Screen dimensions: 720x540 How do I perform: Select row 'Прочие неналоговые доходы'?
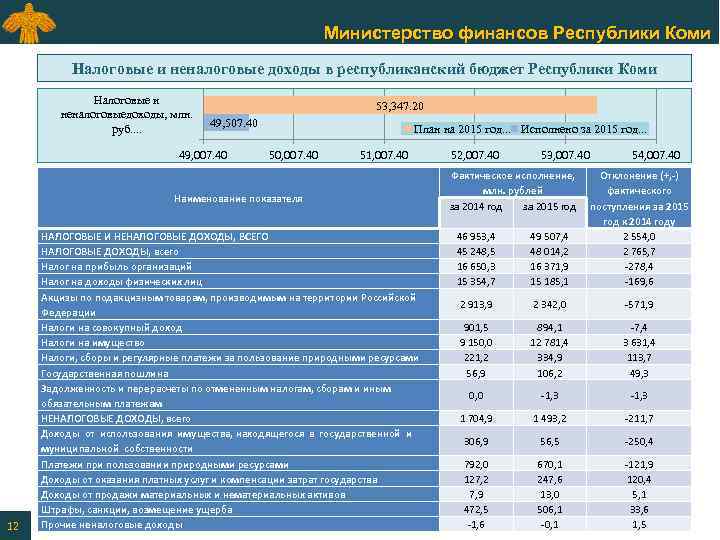click(x=365, y=524)
